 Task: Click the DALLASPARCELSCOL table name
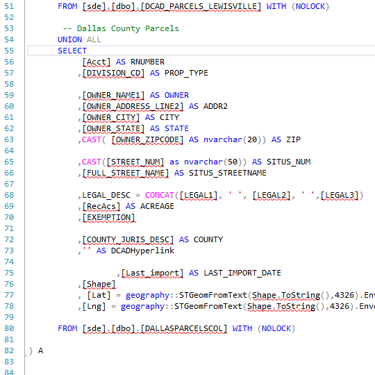(x=184, y=329)
